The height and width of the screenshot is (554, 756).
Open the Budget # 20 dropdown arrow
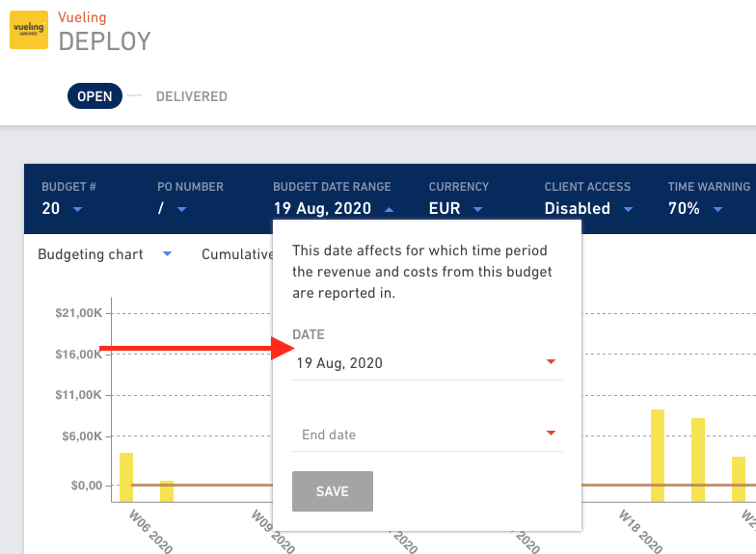click(x=77, y=209)
